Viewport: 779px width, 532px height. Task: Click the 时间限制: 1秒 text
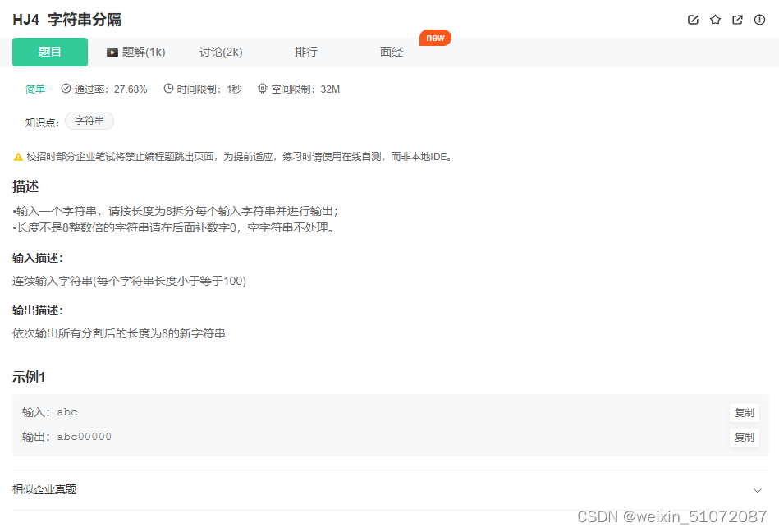click(208, 89)
